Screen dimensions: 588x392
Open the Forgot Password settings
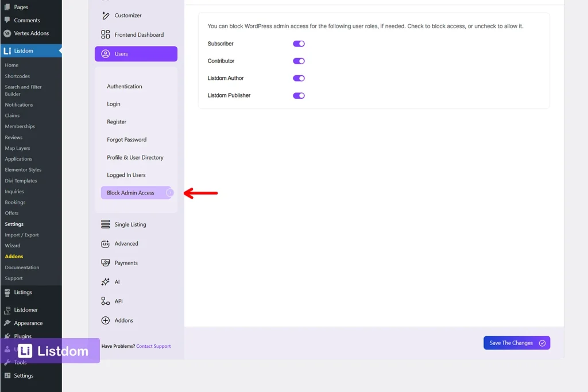[127, 139]
